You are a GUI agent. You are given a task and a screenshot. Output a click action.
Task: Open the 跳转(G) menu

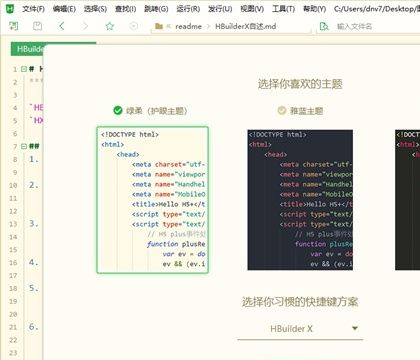[156, 9]
